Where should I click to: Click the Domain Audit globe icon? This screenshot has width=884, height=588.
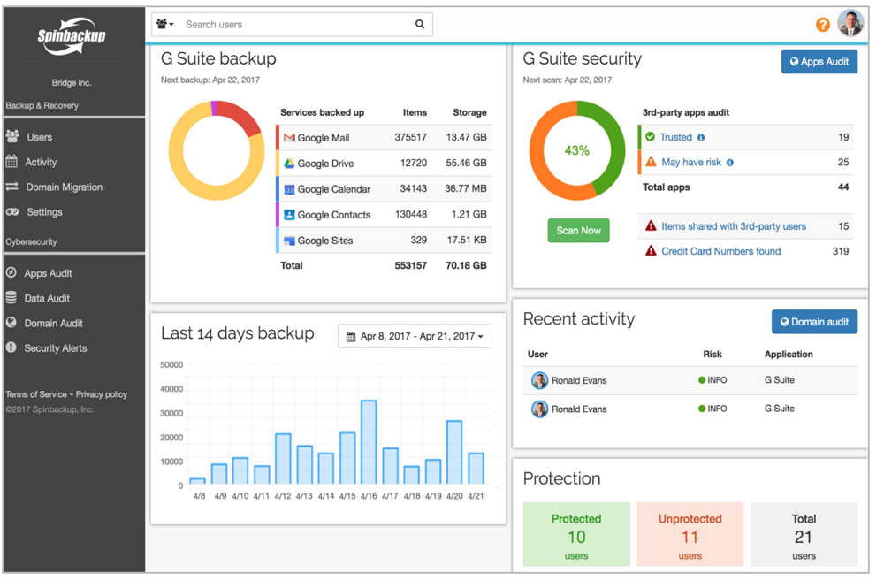11,323
